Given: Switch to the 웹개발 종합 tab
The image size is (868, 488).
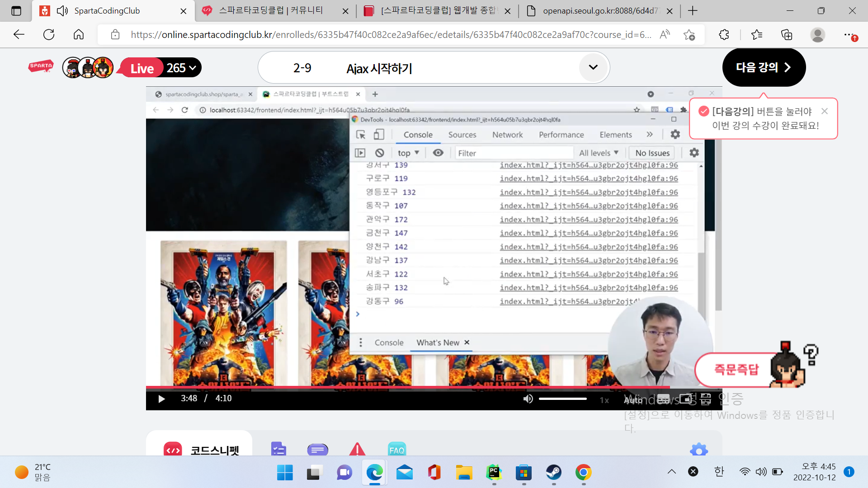Looking at the screenshot, I should point(438,11).
